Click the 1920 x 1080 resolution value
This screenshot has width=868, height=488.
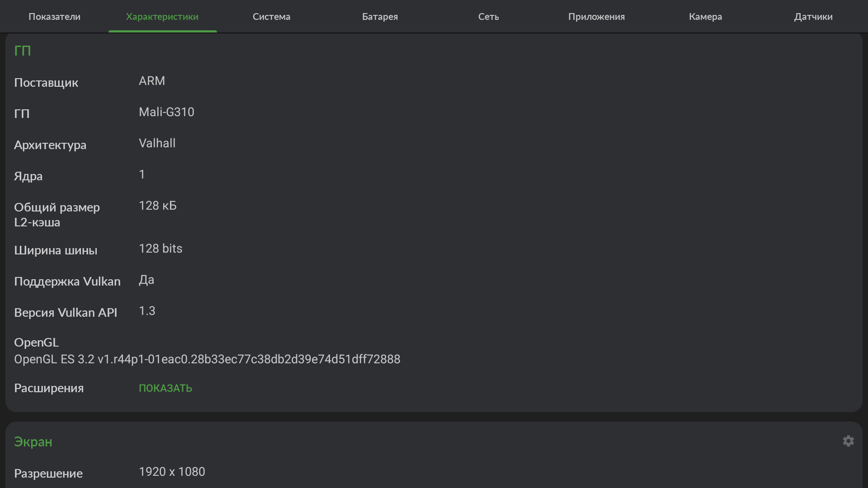[x=172, y=472]
